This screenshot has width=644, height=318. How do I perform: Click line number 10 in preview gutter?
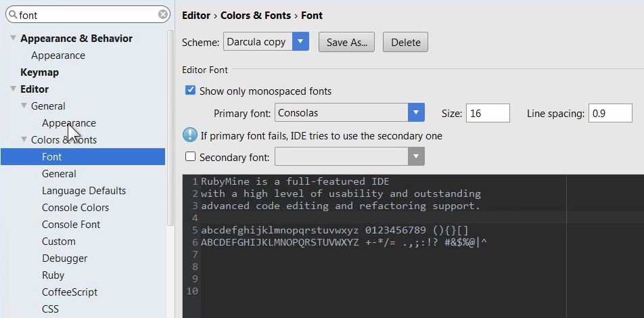(x=192, y=291)
